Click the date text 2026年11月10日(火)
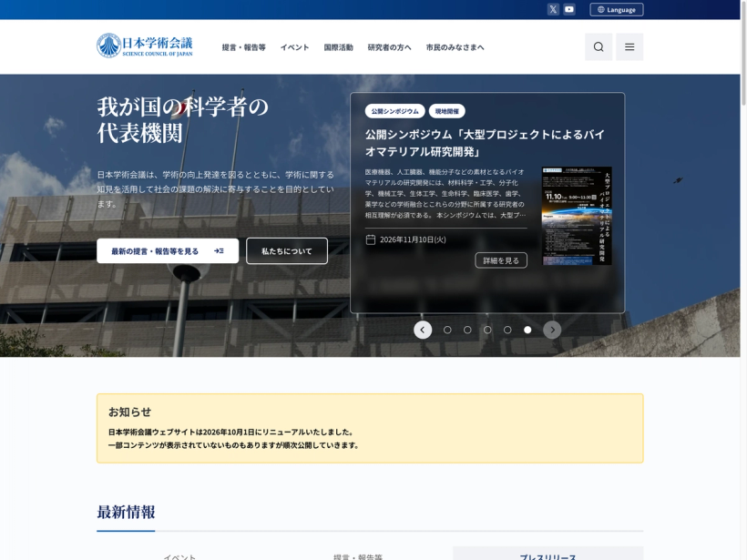Image resolution: width=747 pixels, height=560 pixels. (x=413, y=239)
